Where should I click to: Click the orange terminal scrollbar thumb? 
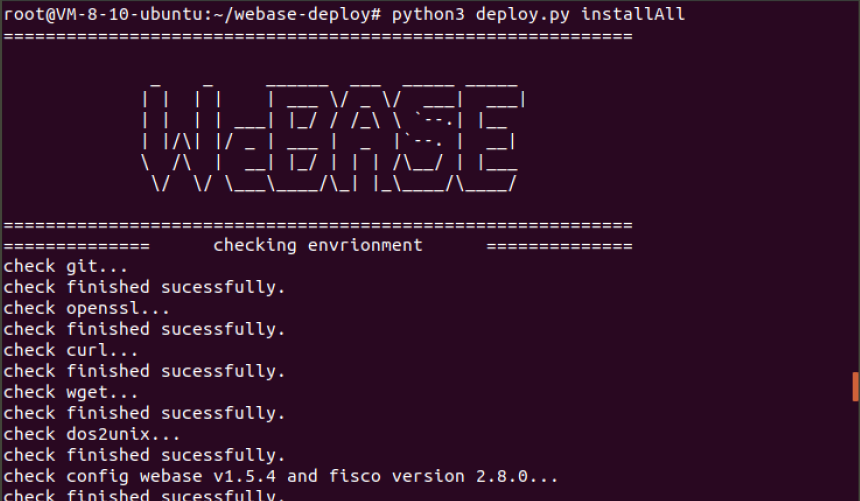856,387
